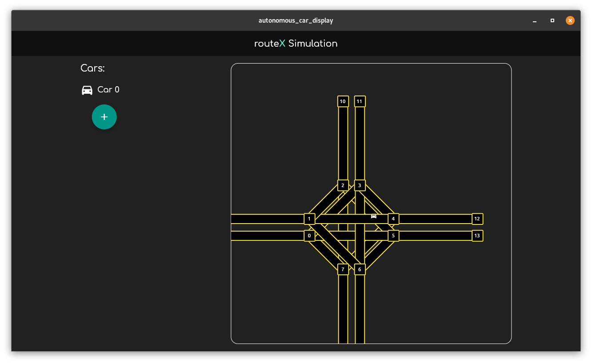This screenshot has width=592, height=364.
Task: Select map node 11
Action: (360, 101)
